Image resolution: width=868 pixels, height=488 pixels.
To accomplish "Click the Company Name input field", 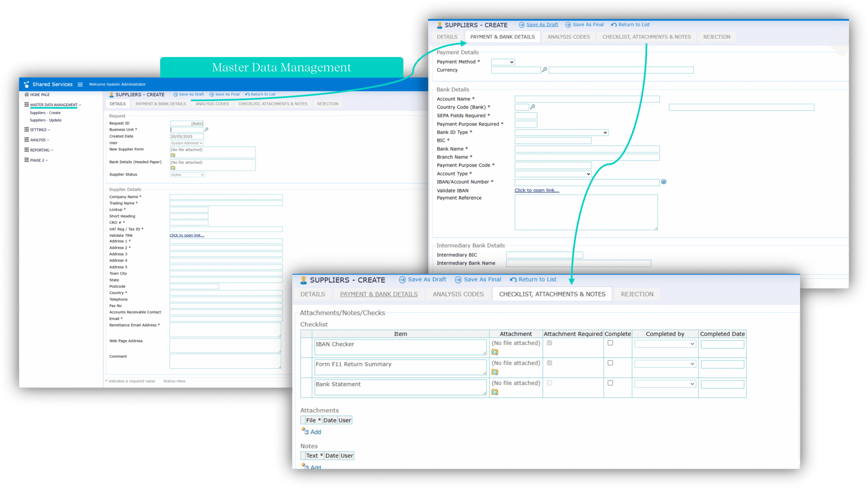I will pyautogui.click(x=226, y=197).
